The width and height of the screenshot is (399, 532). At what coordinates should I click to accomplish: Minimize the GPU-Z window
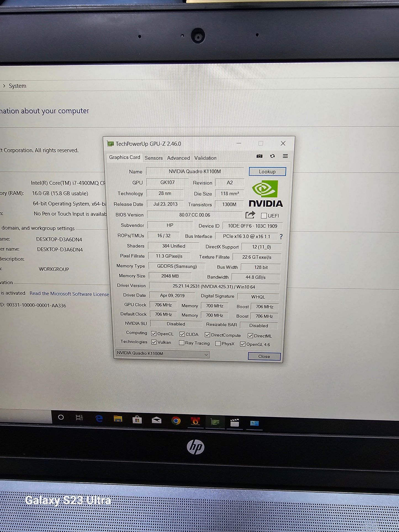click(239, 143)
